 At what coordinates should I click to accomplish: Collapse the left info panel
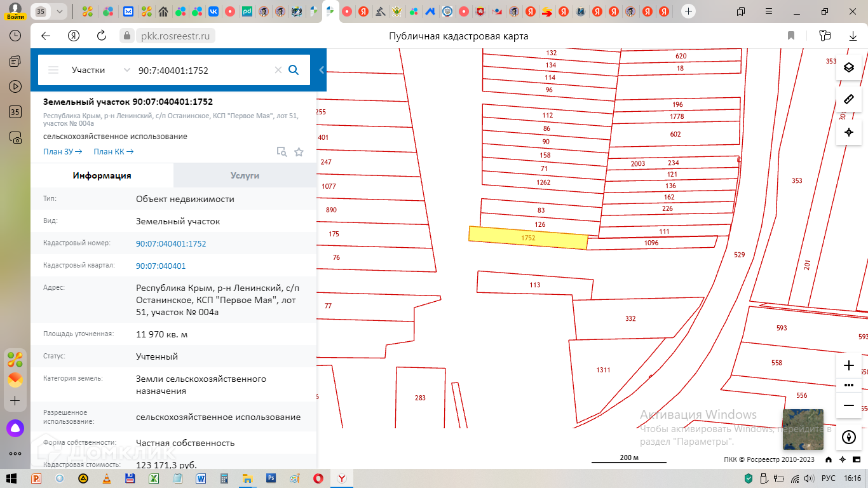tap(322, 70)
